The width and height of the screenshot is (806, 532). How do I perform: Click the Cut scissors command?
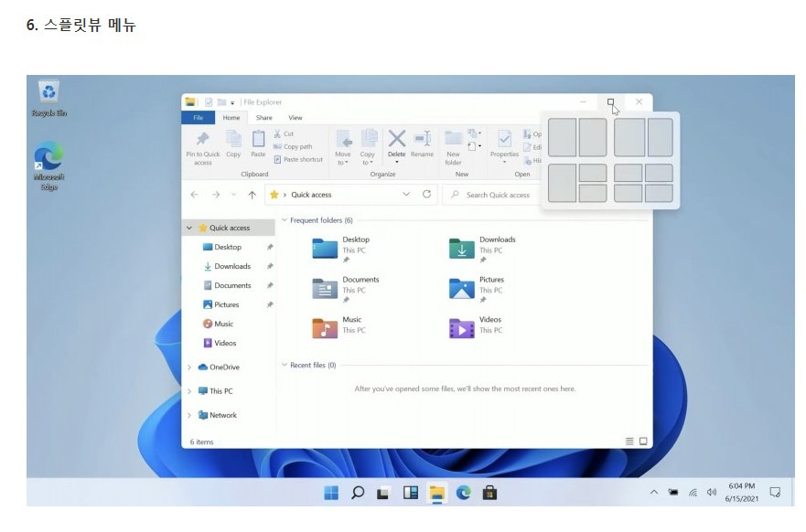tap(284, 133)
